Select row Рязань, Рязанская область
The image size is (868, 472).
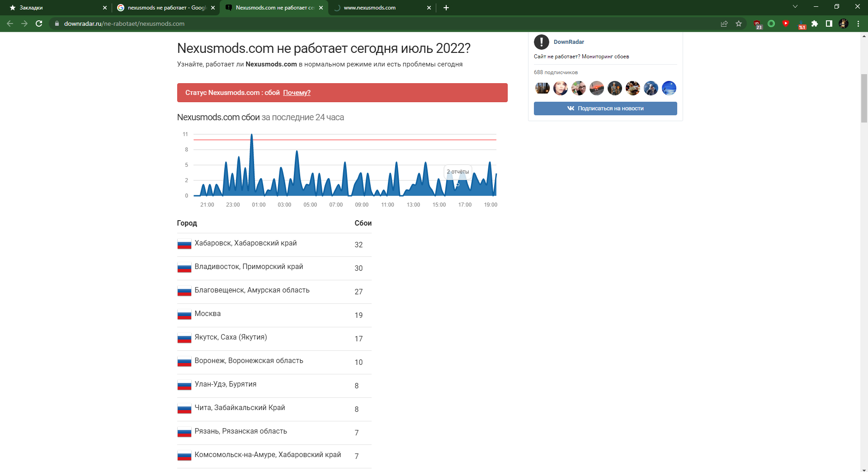(x=274, y=433)
